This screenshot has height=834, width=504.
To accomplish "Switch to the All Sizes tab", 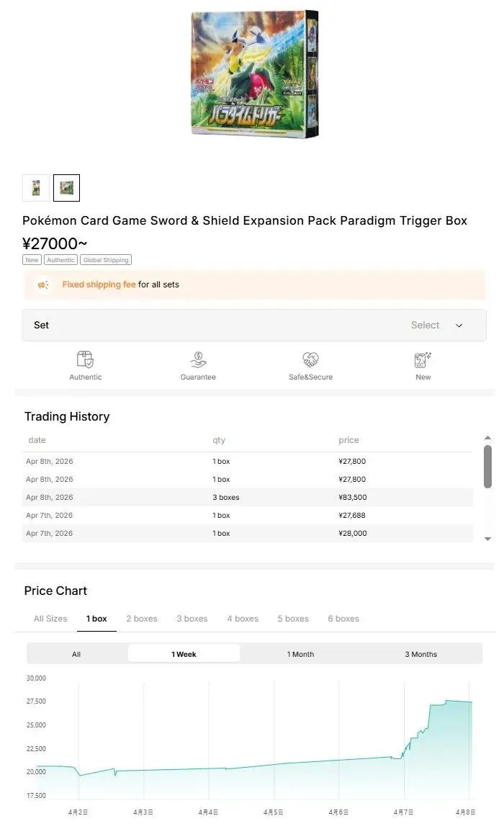I will pyautogui.click(x=50, y=619).
